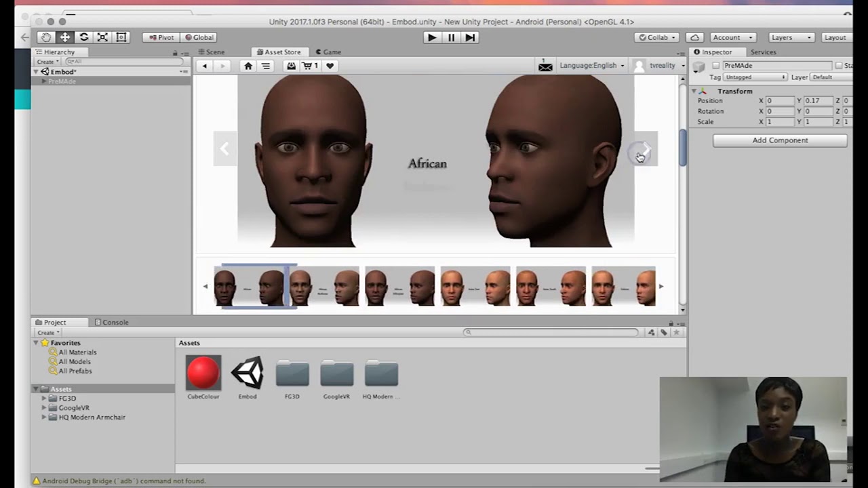This screenshot has height=488, width=868.
Task: Enable the PreMAde active checkbox
Action: click(715, 66)
